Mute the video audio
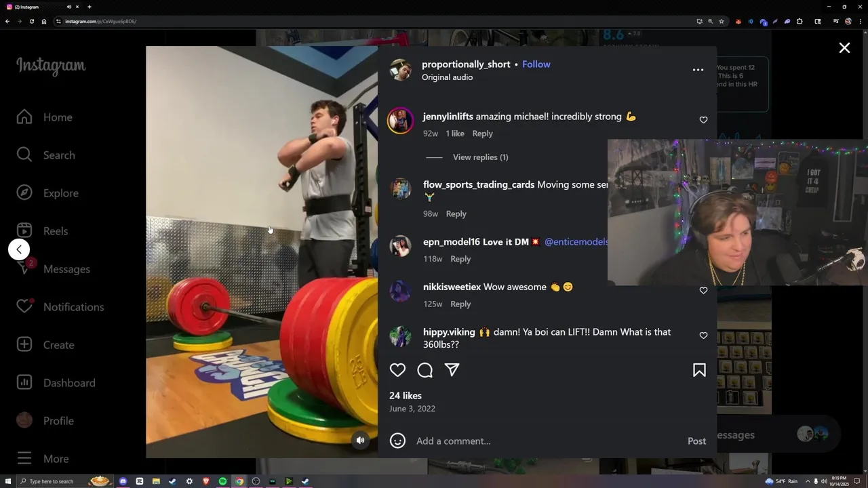 coord(361,440)
